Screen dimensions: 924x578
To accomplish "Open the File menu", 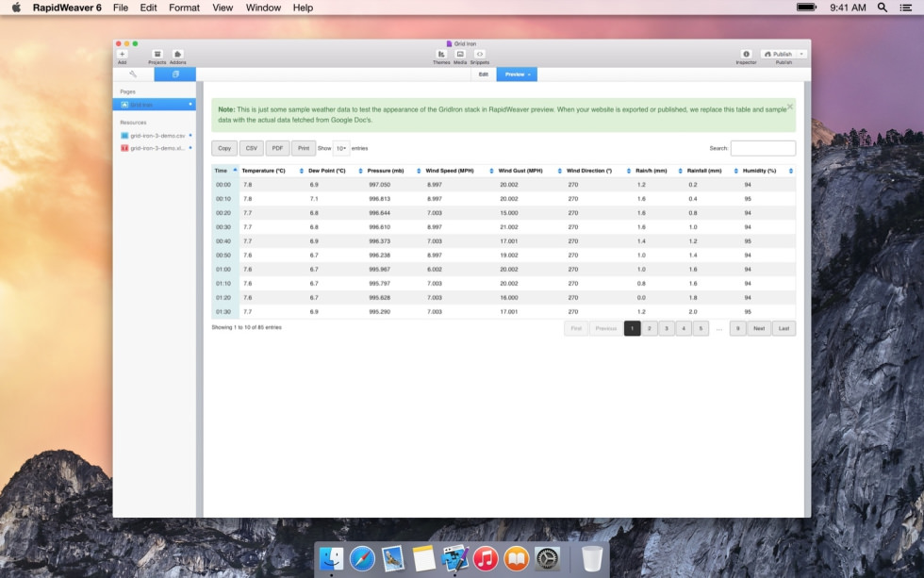I will tap(121, 8).
